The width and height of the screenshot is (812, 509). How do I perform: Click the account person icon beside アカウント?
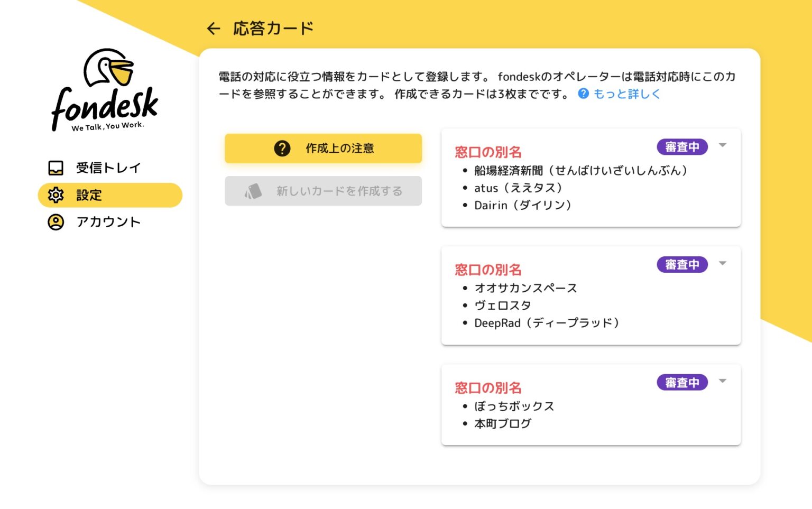(x=54, y=222)
